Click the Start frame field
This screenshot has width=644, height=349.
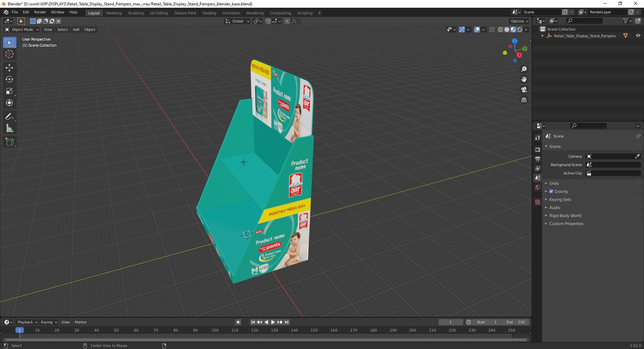click(487, 322)
